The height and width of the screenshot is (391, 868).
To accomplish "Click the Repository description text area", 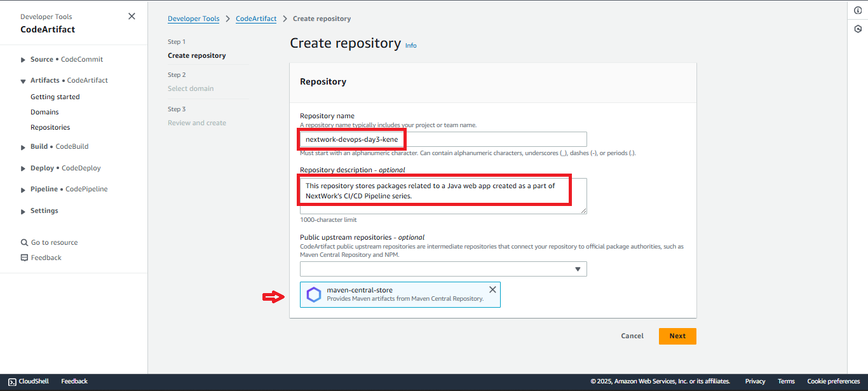I will pos(443,196).
